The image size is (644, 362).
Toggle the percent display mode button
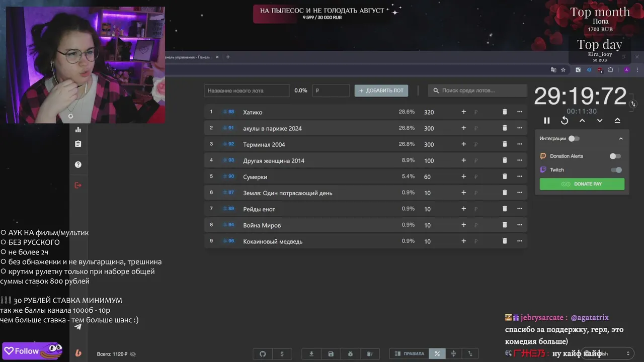(437, 354)
